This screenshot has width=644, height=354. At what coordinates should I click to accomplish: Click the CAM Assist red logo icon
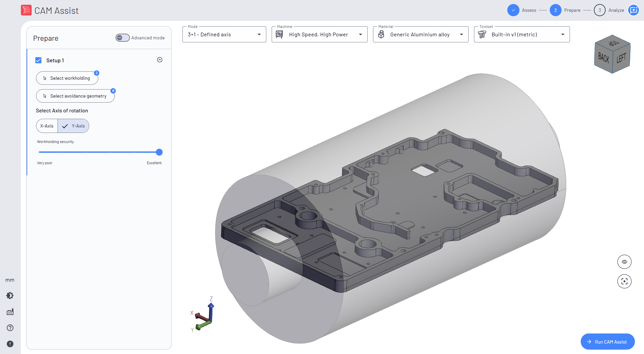26,10
